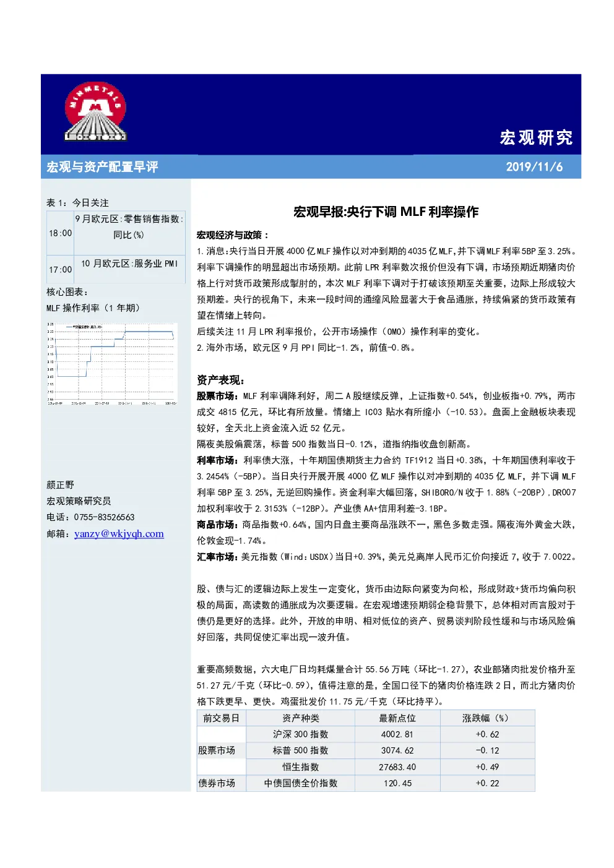Select the value 3074.62 in the table

pyautogui.click(x=397, y=750)
